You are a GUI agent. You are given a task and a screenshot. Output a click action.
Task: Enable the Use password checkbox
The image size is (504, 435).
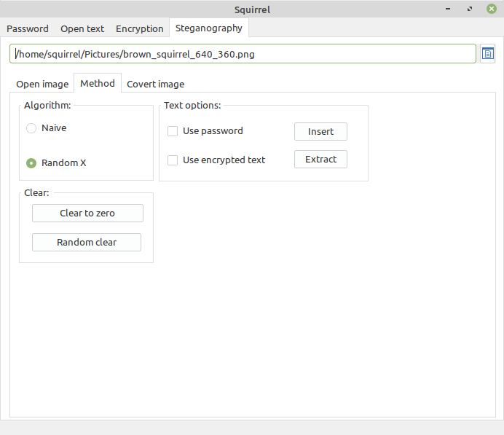pyautogui.click(x=173, y=131)
